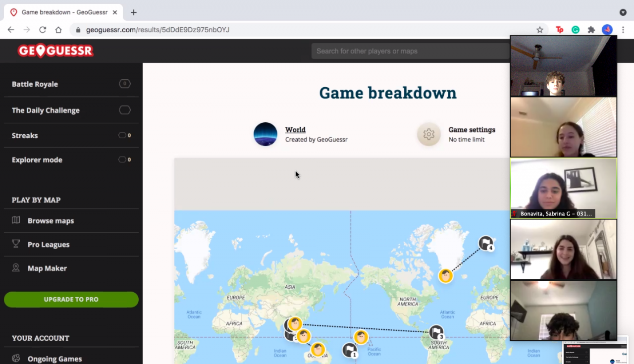This screenshot has width=634, height=364.
Task: Go back to the previous browser page
Action: [11, 30]
